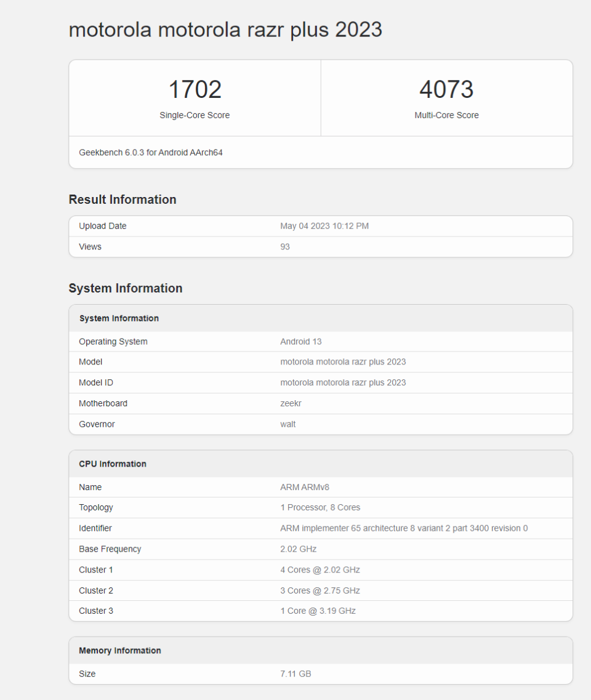Screen dimensions: 591x700
Task: Click the Single-Core Score label
Action: coord(195,115)
